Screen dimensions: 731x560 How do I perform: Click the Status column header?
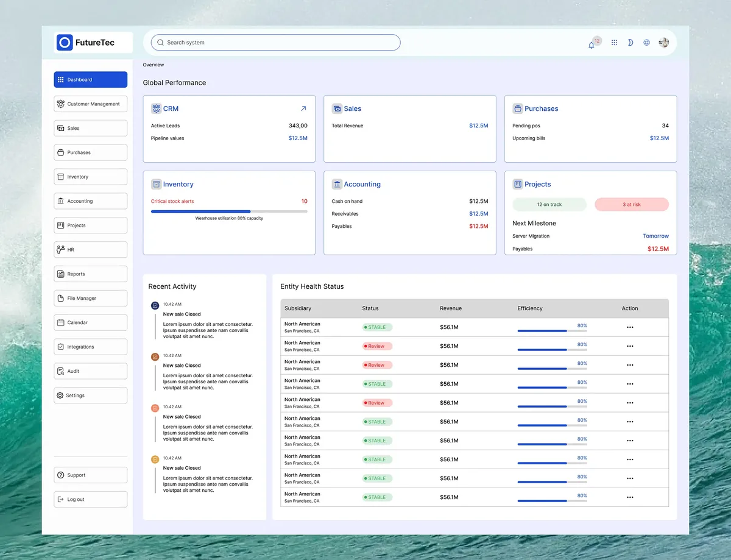pyautogui.click(x=370, y=308)
